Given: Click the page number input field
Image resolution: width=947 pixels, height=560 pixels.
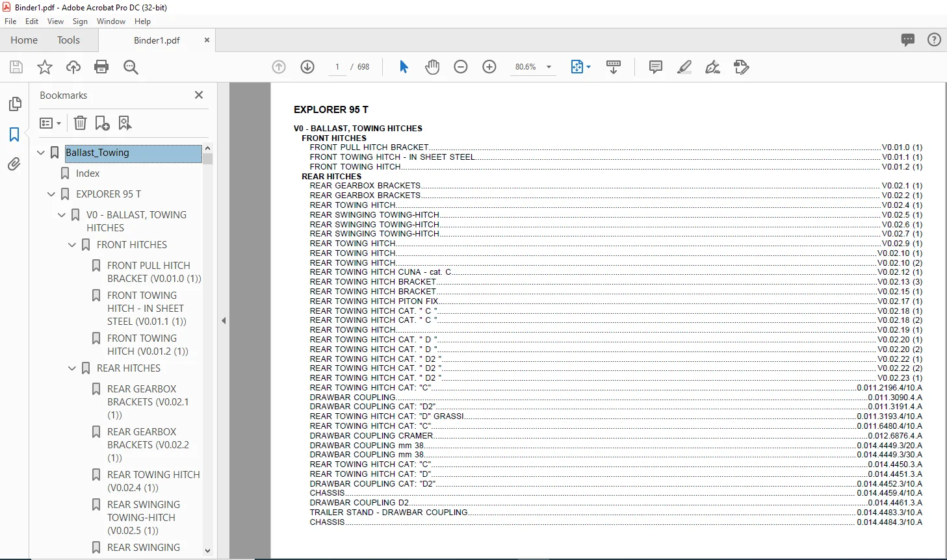Looking at the screenshot, I should click(x=337, y=67).
